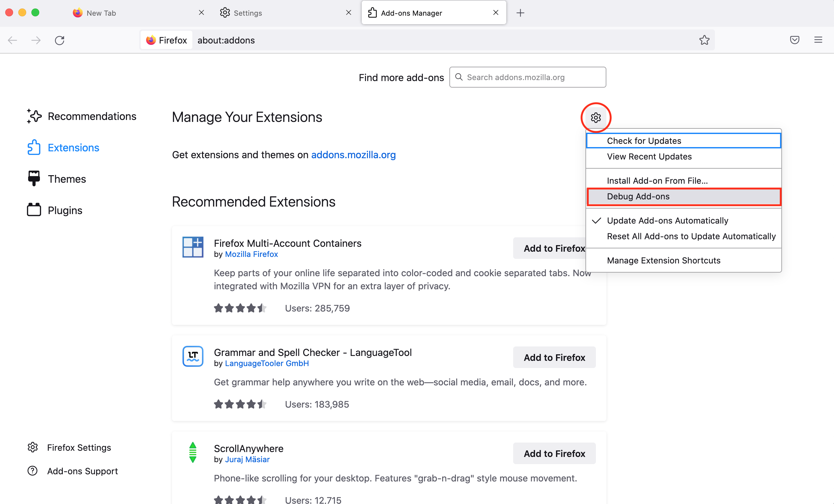Click the Search addons.mozilla.org field

[527, 77]
